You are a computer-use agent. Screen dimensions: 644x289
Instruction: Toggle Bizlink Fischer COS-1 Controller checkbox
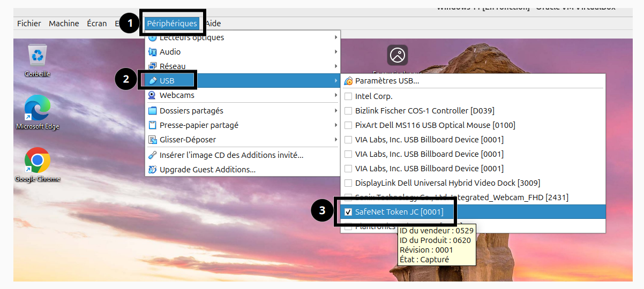click(x=348, y=111)
